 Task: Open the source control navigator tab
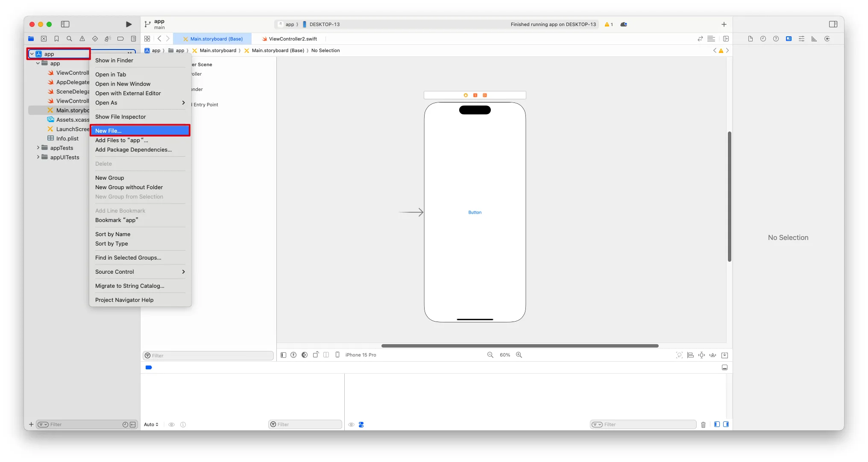click(x=44, y=39)
